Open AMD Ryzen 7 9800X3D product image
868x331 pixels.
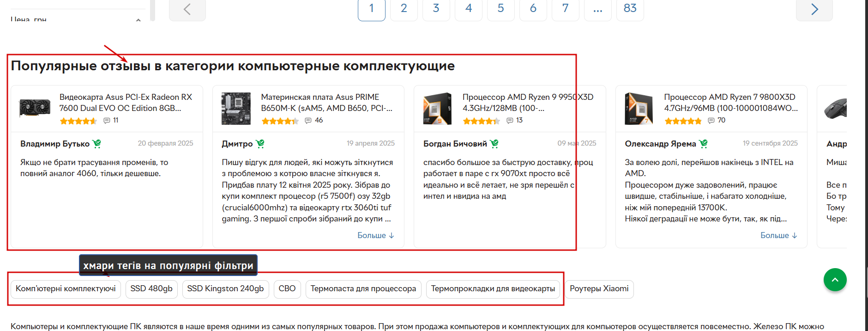point(639,109)
